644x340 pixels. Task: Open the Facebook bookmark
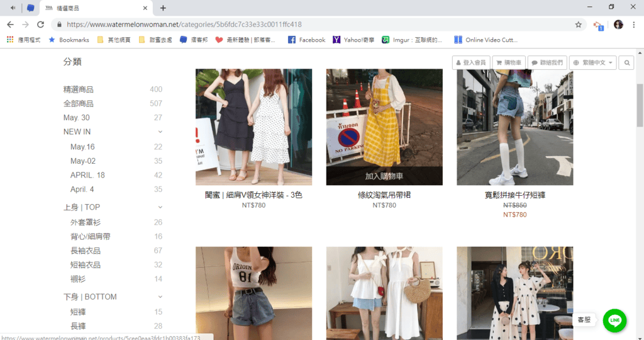306,40
